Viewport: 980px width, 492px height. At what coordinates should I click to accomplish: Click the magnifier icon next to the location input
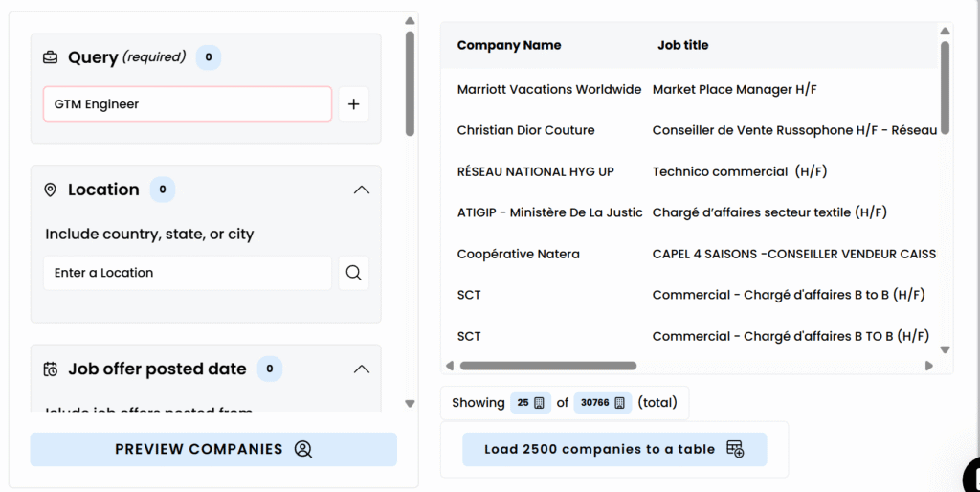point(353,273)
